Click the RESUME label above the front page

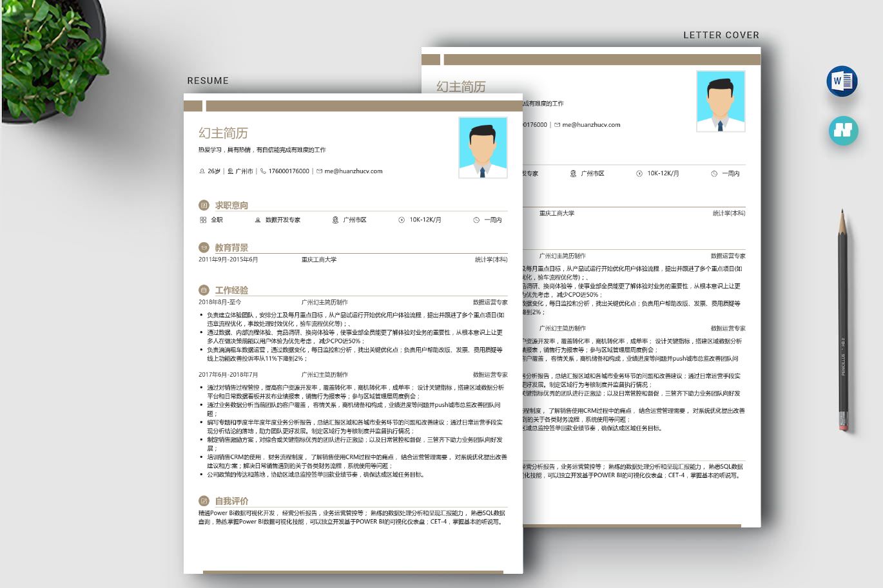point(208,81)
